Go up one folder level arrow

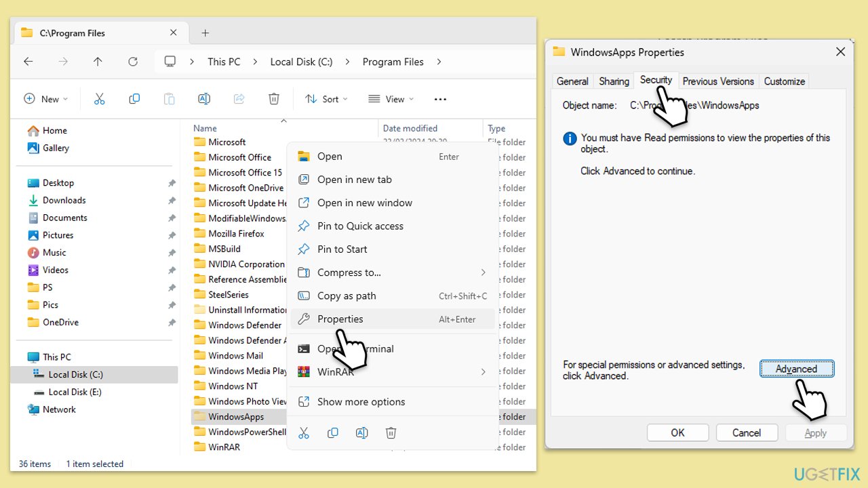98,62
